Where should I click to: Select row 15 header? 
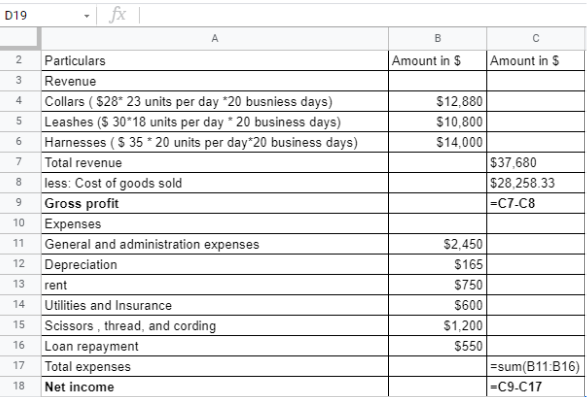[19, 325]
